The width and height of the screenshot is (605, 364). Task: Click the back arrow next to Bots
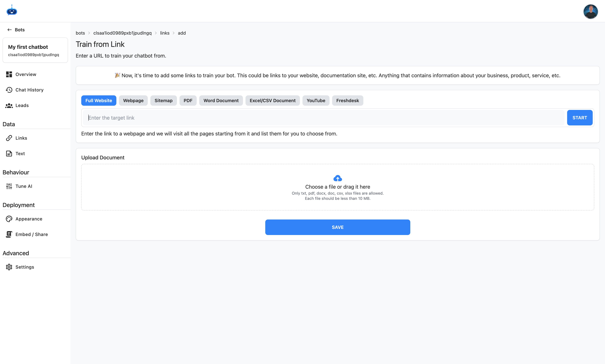[10, 29]
